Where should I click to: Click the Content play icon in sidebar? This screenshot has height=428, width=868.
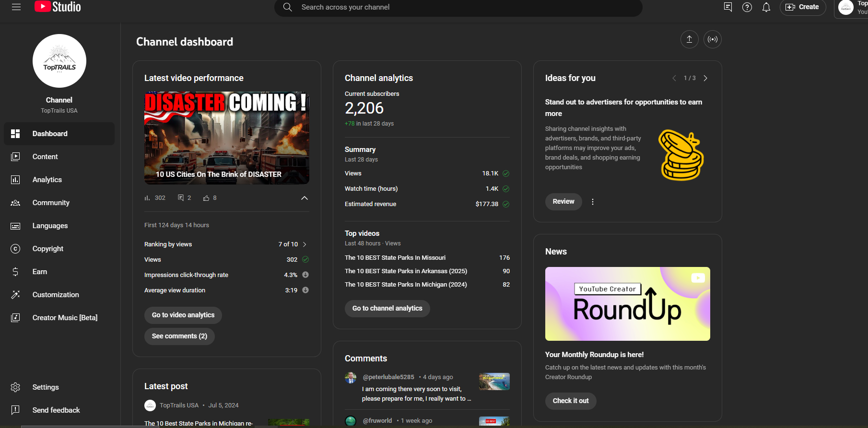pyautogui.click(x=15, y=157)
